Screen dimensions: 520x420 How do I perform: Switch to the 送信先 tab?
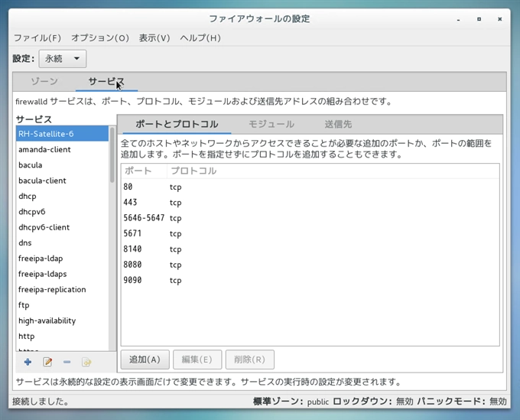[338, 124]
